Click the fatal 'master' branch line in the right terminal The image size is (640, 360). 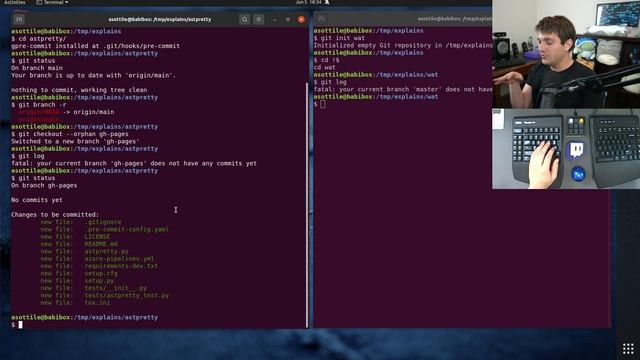[403, 89]
